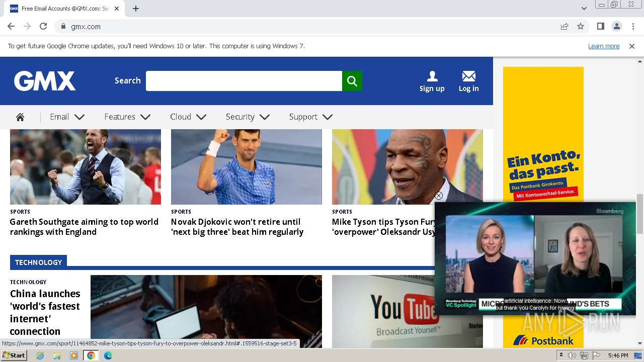
Task: Click the Novak Djokovic photo thumbnail
Action: (x=247, y=167)
